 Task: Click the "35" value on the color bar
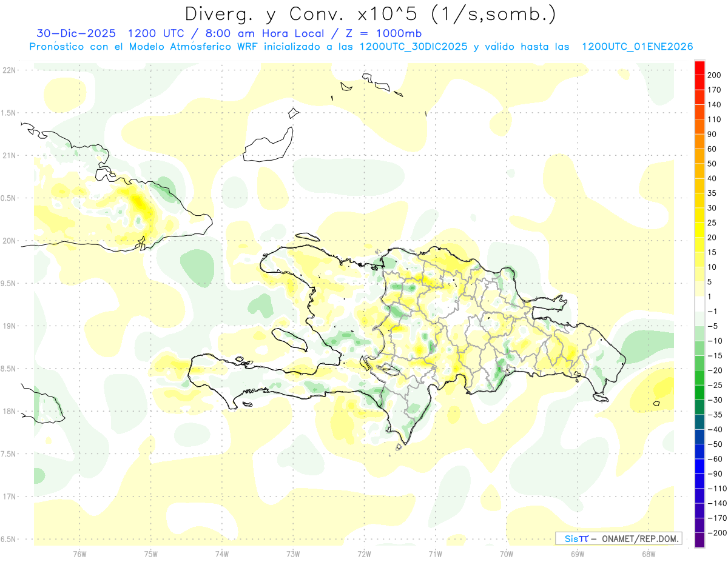[712, 193]
